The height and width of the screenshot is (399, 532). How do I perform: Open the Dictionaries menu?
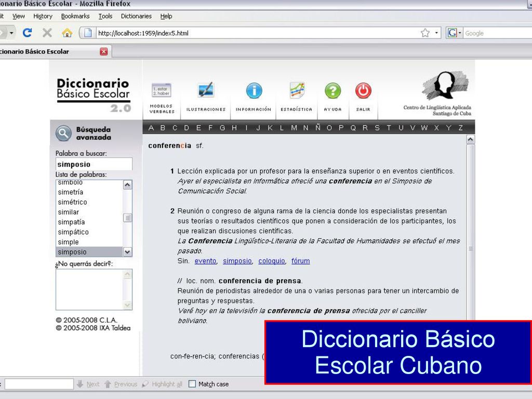click(x=136, y=16)
